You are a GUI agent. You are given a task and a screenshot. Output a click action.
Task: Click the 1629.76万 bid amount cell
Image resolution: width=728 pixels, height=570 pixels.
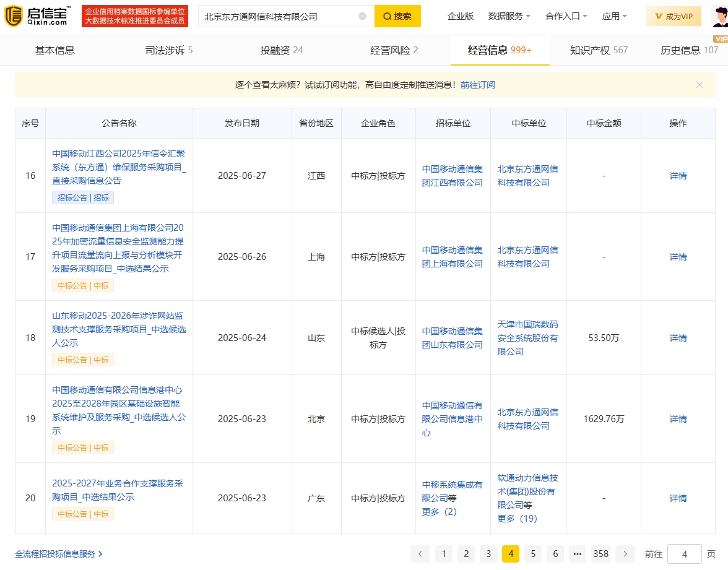coord(604,418)
